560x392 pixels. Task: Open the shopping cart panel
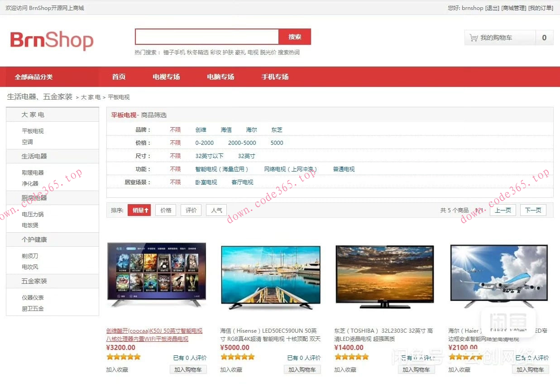[500, 38]
